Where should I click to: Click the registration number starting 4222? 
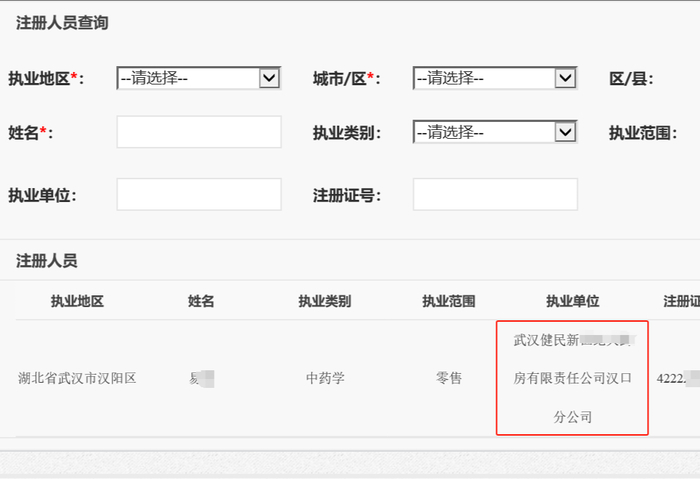pyautogui.click(x=678, y=379)
